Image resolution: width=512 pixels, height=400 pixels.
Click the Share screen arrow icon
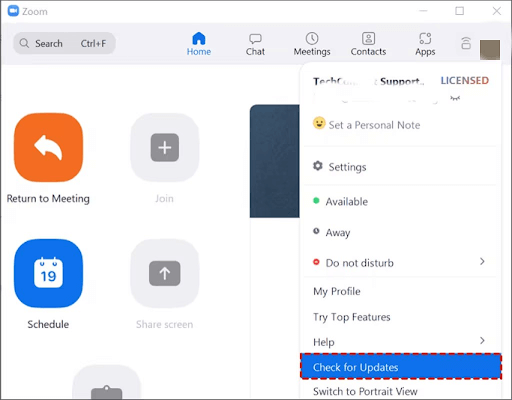pyautogui.click(x=165, y=273)
